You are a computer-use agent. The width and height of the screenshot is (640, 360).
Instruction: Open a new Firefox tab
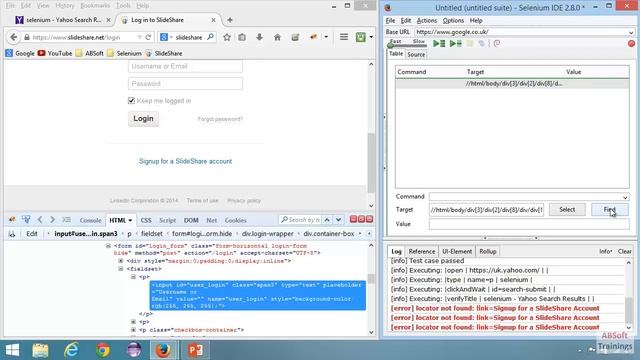(230, 20)
